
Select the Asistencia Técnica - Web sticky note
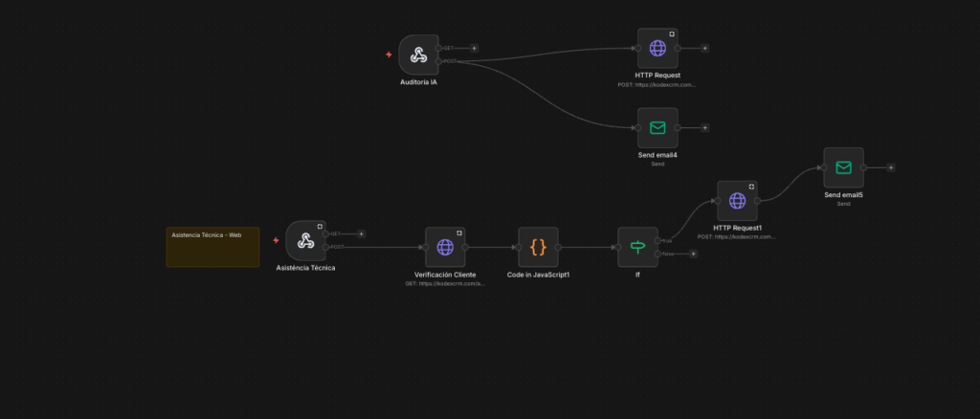[212, 247]
